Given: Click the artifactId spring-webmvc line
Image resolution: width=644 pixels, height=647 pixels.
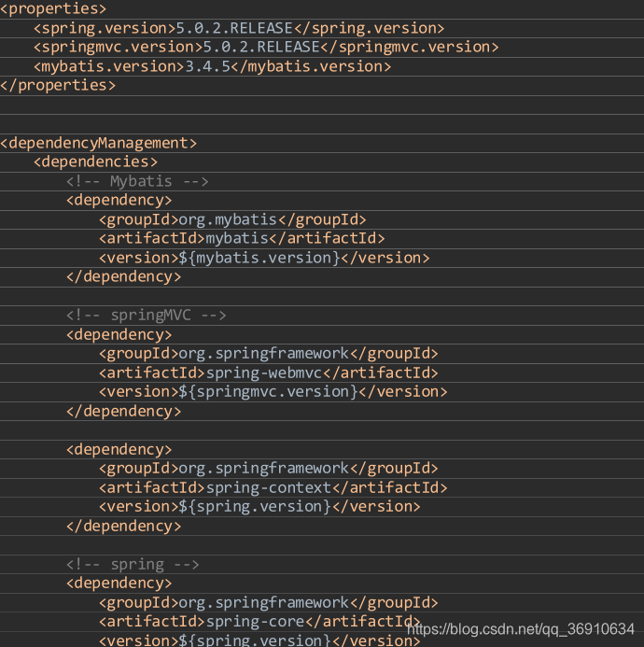Looking at the screenshot, I should click(268, 373).
